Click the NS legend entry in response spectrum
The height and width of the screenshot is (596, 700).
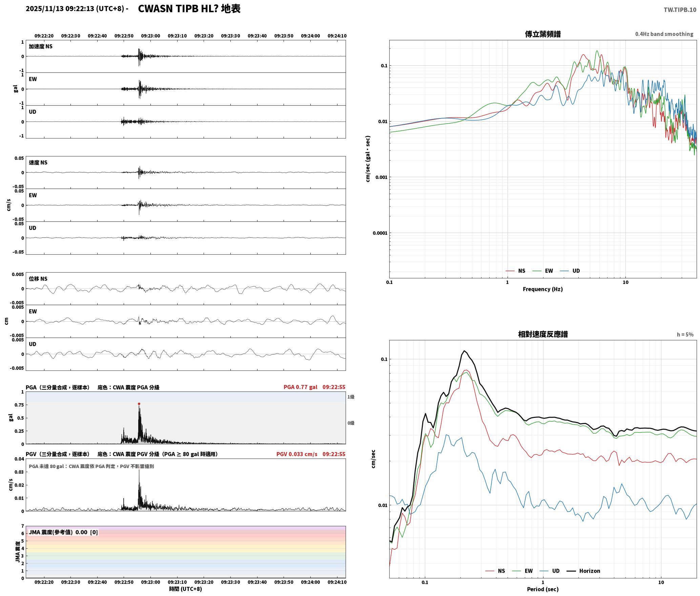pyautogui.click(x=495, y=571)
